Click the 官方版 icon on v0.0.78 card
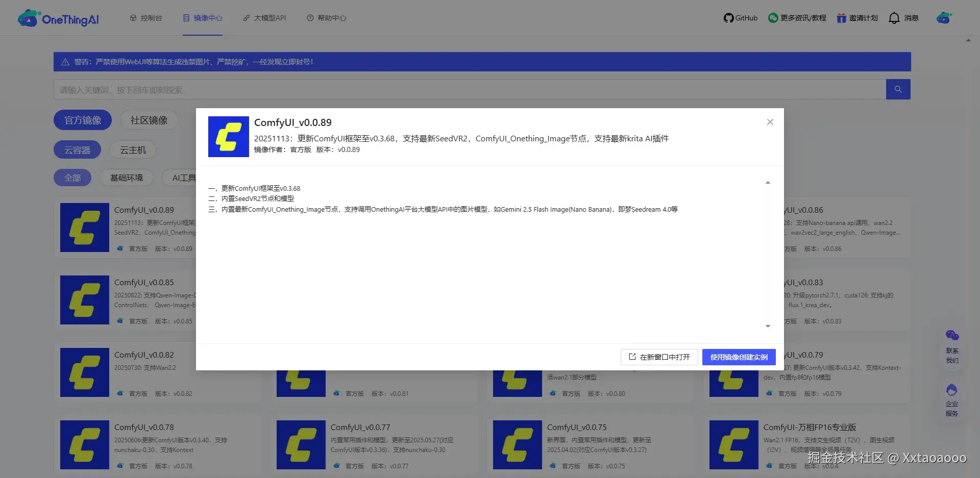Screen dimensions: 980x478 (x=120, y=466)
